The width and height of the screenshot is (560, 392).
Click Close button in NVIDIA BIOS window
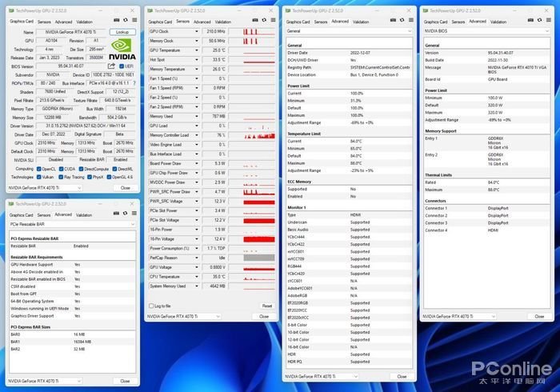539,316
